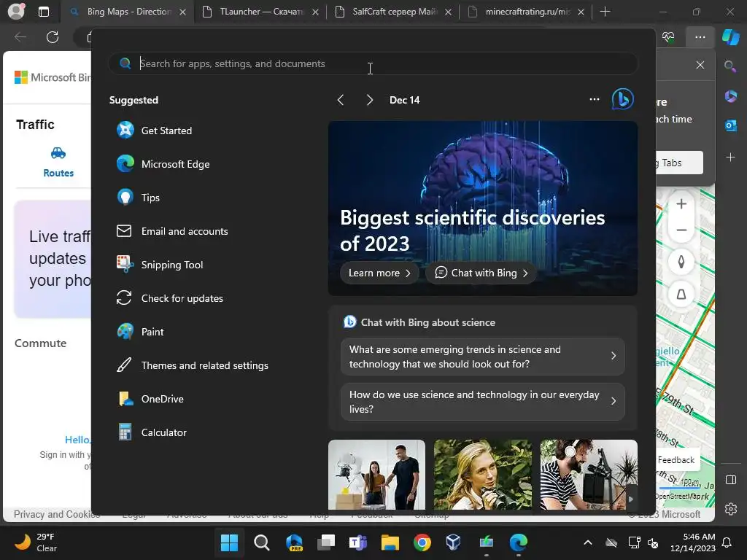Show hidden system tray icons chevron
Viewport: 747px width, 560px height.
point(588,542)
